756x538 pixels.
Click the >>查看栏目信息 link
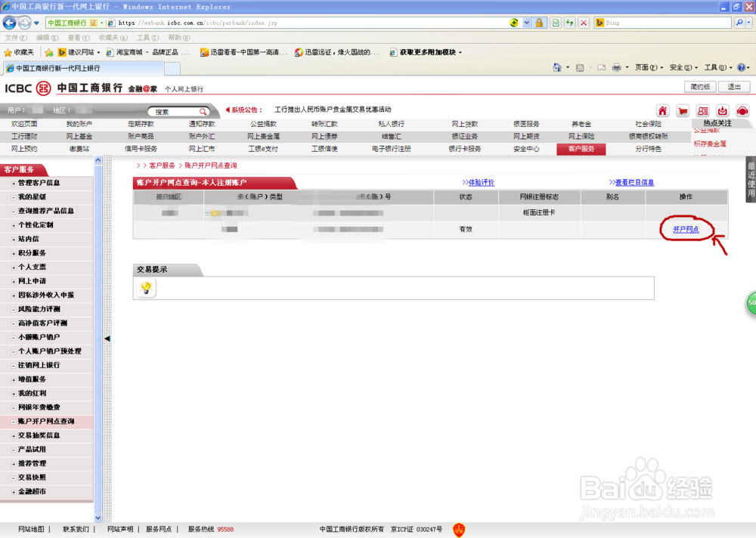[x=631, y=182]
